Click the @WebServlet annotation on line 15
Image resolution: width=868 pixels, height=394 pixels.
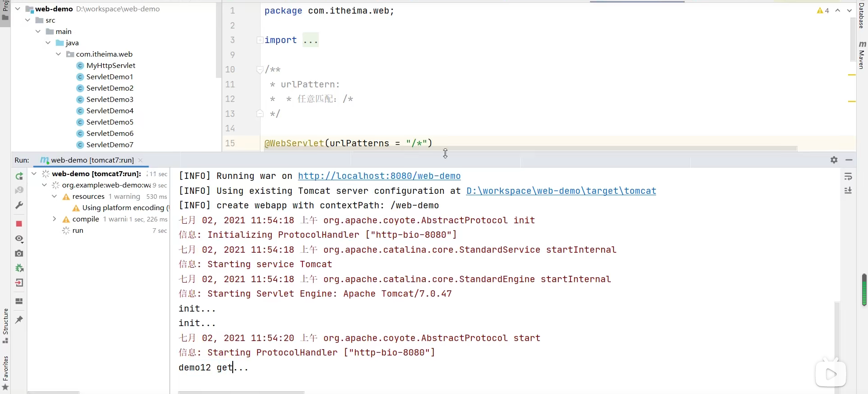coord(294,143)
